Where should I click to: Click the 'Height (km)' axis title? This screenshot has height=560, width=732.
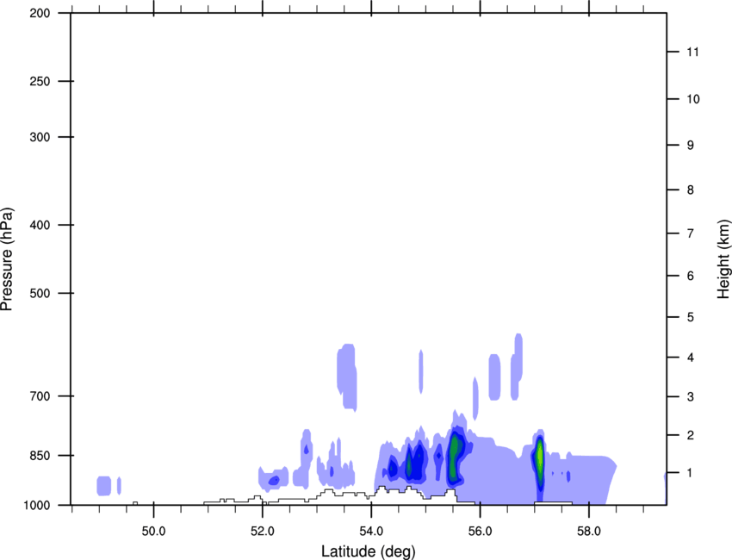coord(723,258)
